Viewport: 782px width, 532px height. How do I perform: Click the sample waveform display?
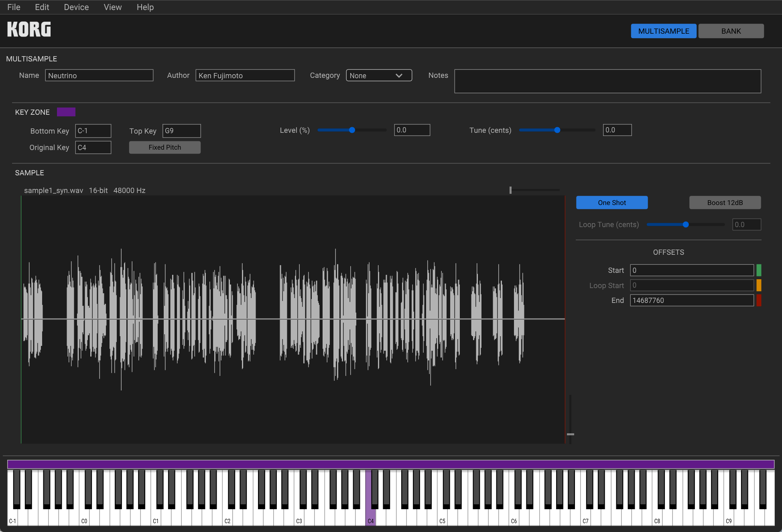(293, 319)
